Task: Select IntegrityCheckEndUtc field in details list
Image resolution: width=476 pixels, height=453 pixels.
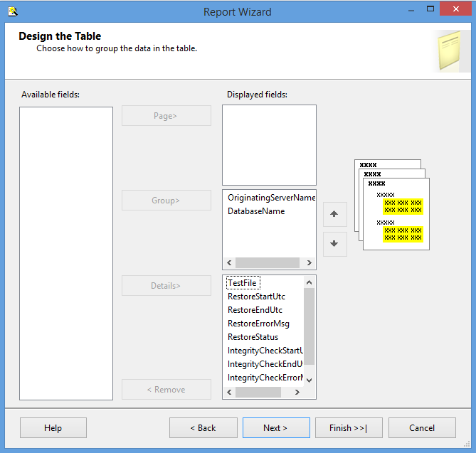Action: coord(265,364)
